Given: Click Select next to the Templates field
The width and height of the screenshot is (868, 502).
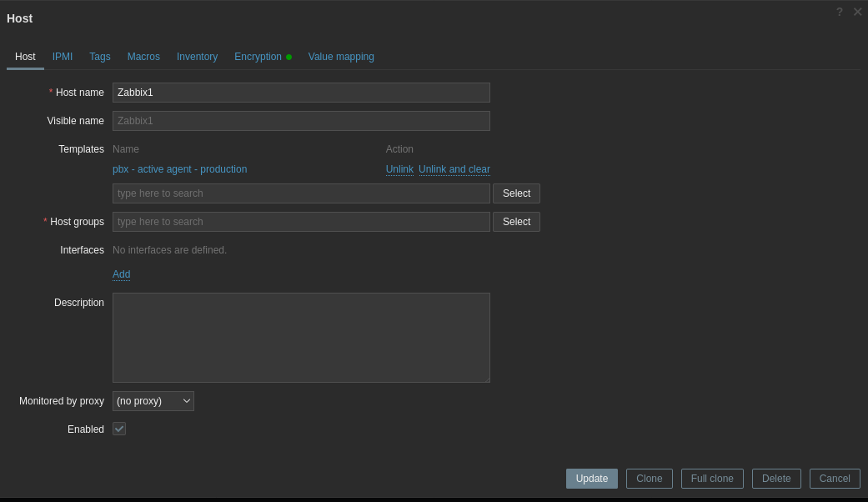Looking at the screenshot, I should tap(516, 193).
